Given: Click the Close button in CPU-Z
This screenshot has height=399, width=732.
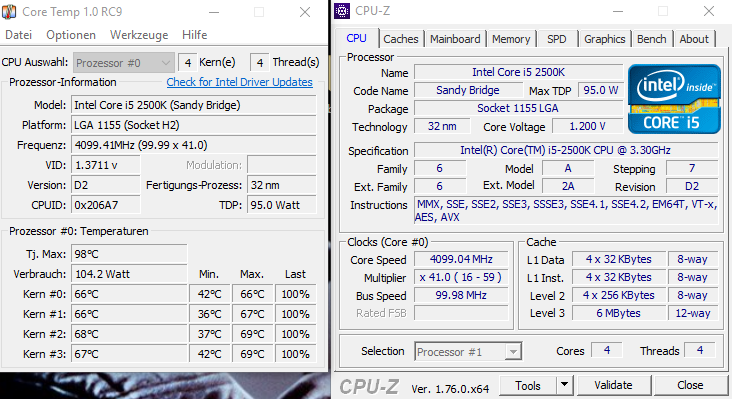Looking at the screenshot, I should point(690,385).
